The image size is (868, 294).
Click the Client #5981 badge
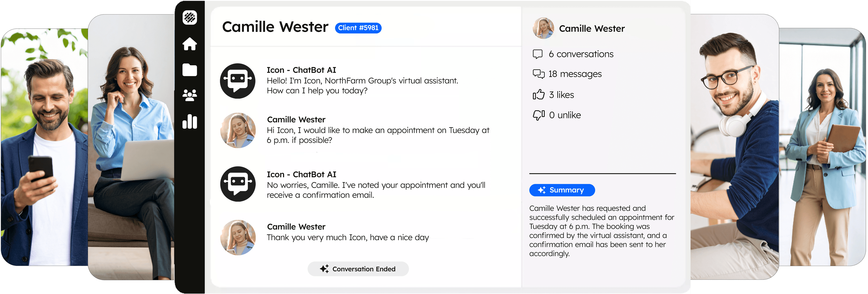pyautogui.click(x=358, y=28)
